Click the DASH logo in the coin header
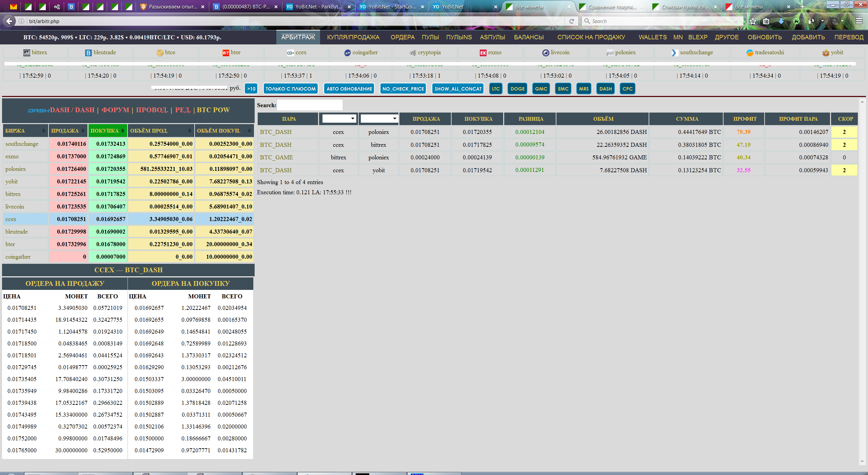This screenshot has height=475, width=868. [38, 110]
